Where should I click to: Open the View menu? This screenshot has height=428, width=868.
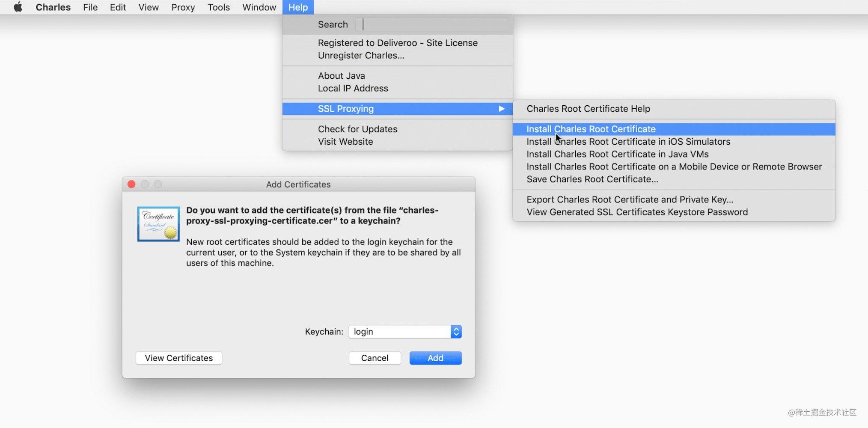tap(149, 7)
